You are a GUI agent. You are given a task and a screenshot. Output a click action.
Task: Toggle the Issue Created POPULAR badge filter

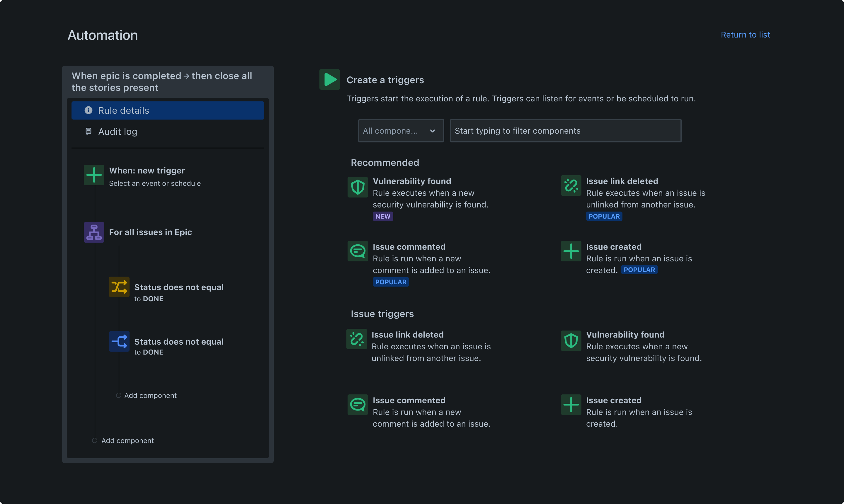click(x=639, y=269)
